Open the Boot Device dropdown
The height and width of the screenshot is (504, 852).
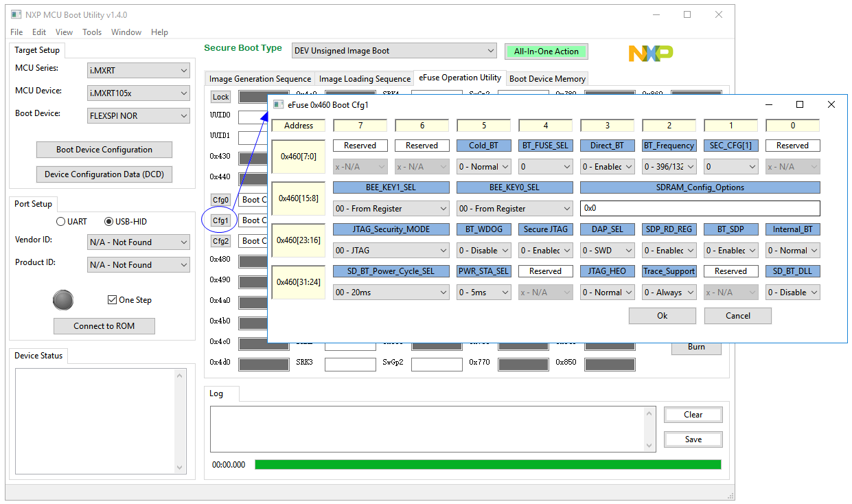click(x=139, y=115)
